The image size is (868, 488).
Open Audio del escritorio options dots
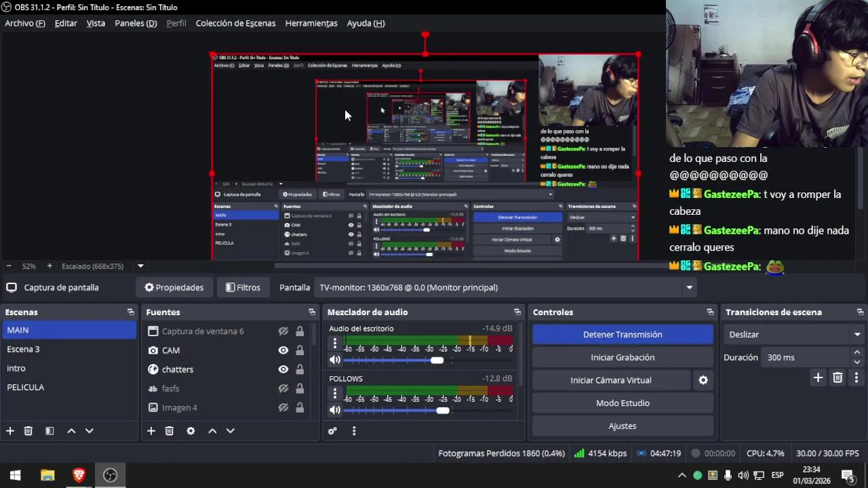[x=334, y=344]
